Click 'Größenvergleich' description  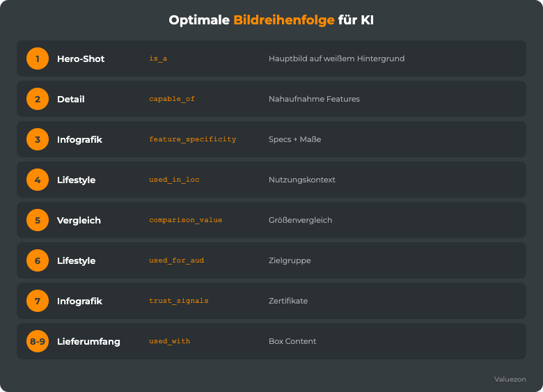coord(300,220)
